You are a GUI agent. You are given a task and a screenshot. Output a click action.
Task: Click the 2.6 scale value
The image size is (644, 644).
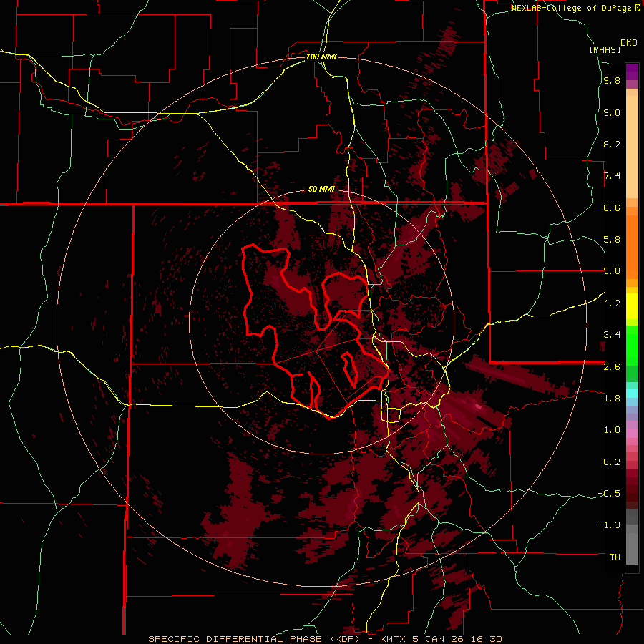[612, 366]
